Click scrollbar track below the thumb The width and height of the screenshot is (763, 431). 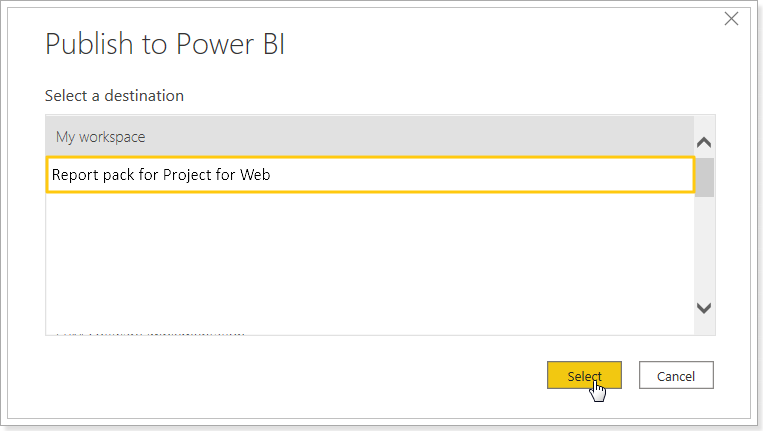click(704, 248)
